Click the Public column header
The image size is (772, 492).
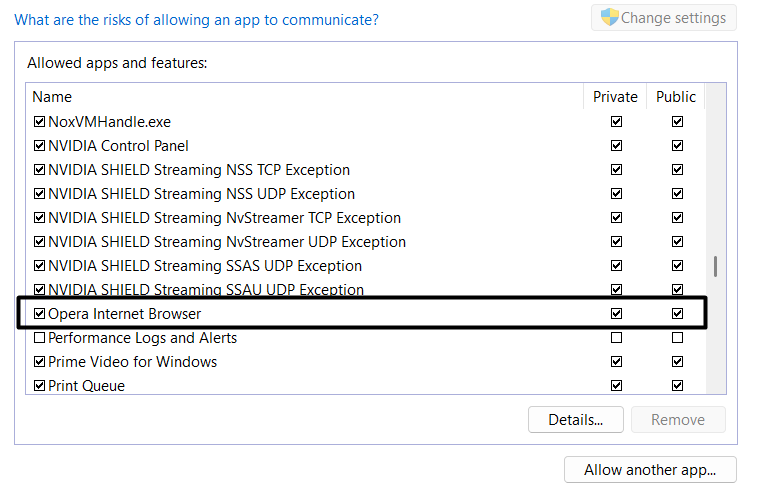pyautogui.click(x=676, y=97)
